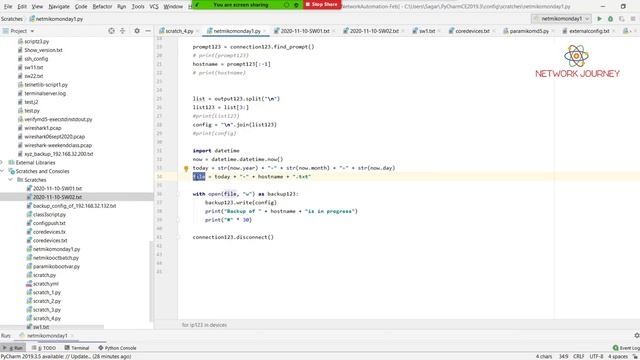Open the Code menu
This screenshot has width=640, height=360.
point(81,7)
